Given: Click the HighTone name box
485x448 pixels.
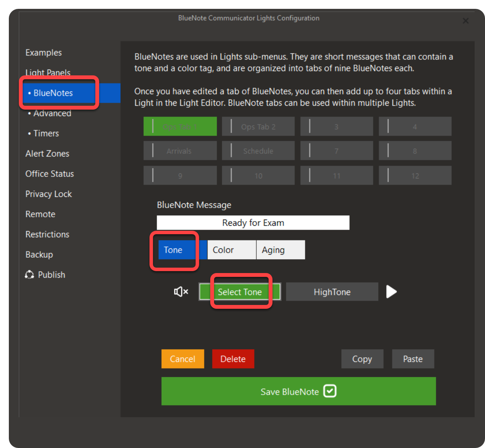Looking at the screenshot, I should (x=332, y=292).
